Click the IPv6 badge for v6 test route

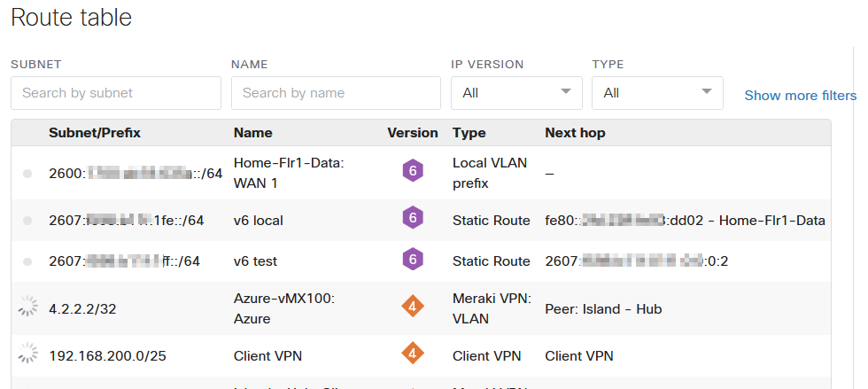tap(412, 260)
